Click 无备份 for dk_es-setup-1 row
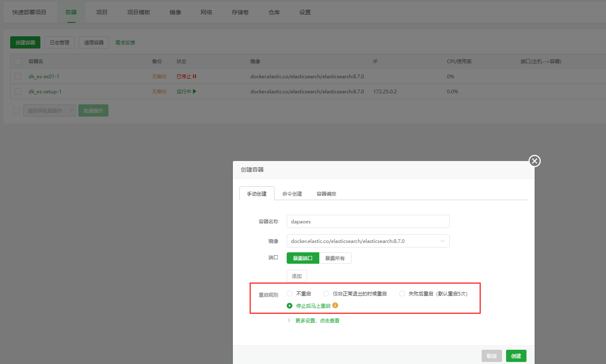Image resolution: width=606 pixels, height=364 pixels. (159, 91)
